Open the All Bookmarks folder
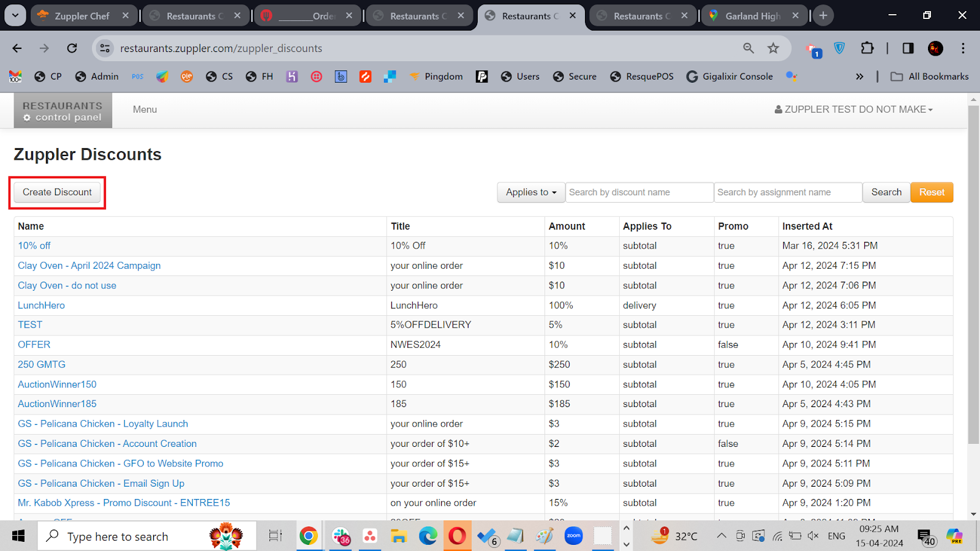The width and height of the screenshot is (980, 551). tap(930, 77)
